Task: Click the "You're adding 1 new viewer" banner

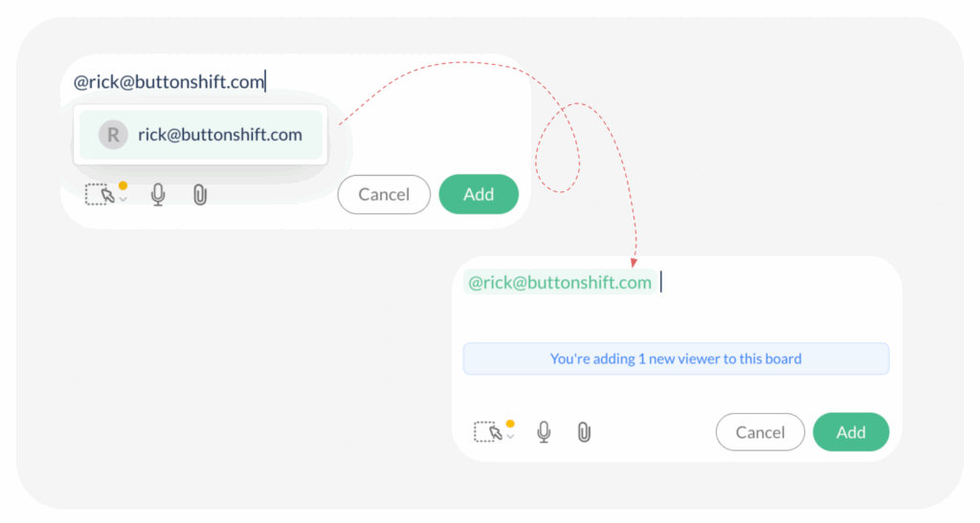Action: tap(676, 360)
